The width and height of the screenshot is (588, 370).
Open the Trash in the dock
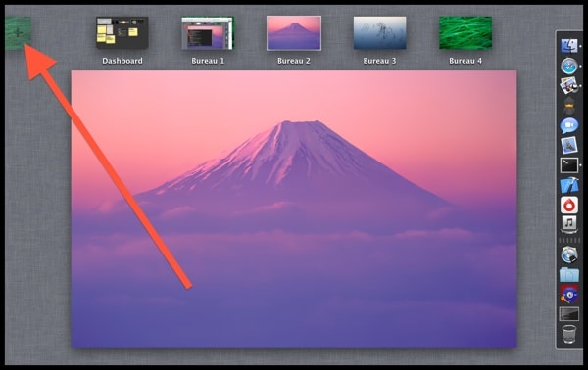pos(568,334)
